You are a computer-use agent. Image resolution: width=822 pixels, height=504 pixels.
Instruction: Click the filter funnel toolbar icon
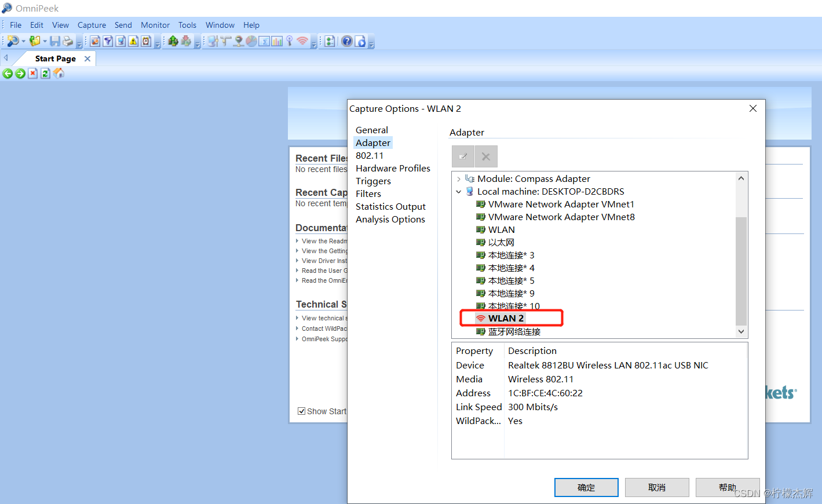(108, 41)
